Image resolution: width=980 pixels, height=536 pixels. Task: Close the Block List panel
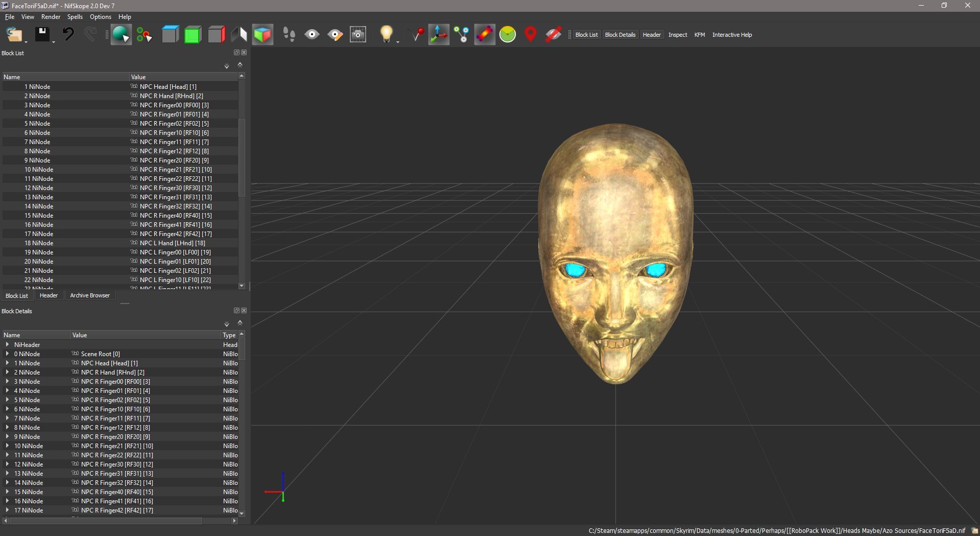coord(244,53)
